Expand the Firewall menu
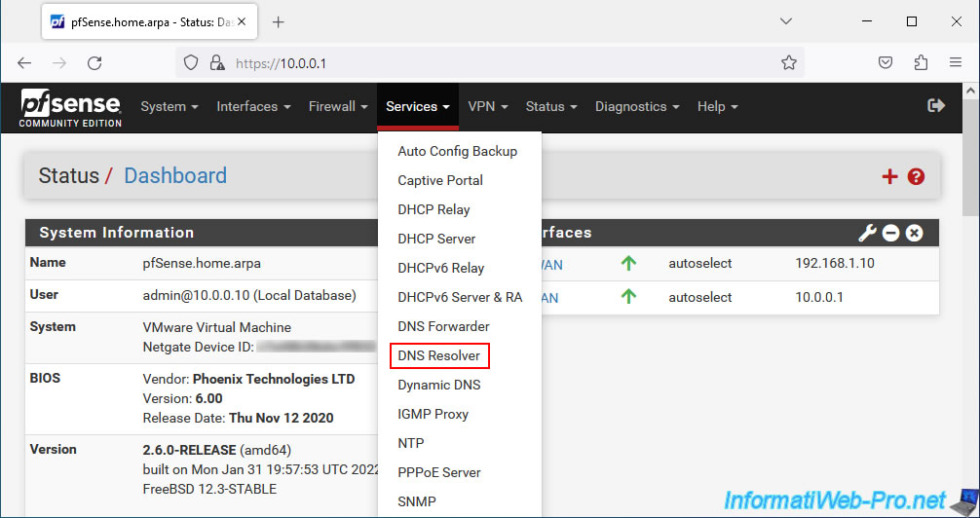980x518 pixels. [x=338, y=107]
